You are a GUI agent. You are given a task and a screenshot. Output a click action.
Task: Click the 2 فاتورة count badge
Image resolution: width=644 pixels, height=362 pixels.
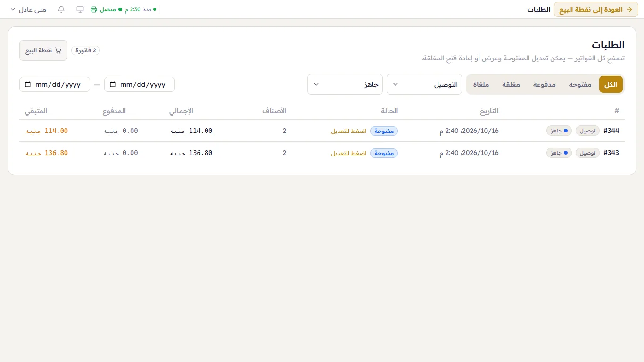coord(86,50)
